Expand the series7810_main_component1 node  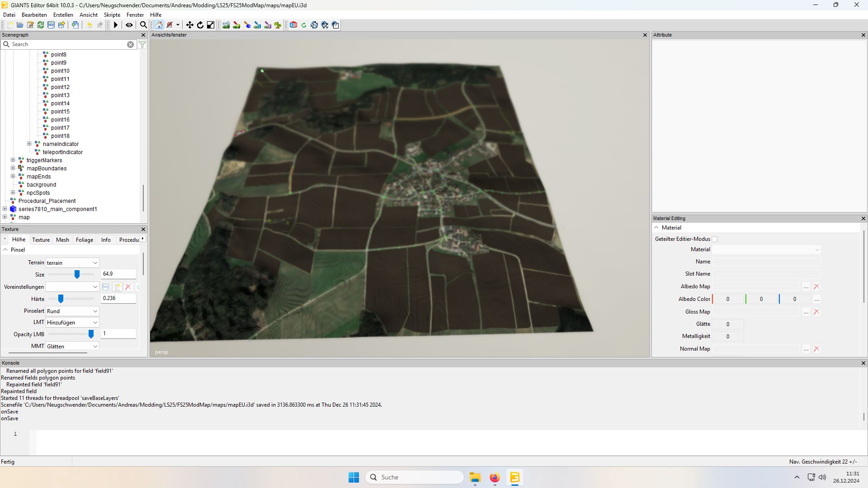(x=5, y=209)
